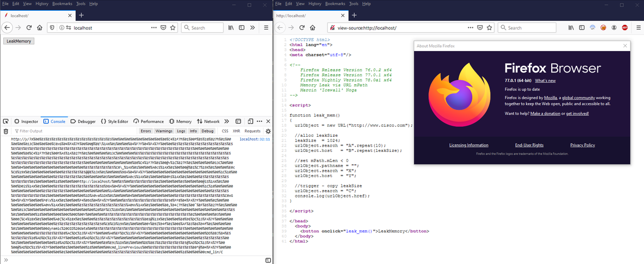Open tracking protection shield in left window
The height and width of the screenshot is (264, 644).
coord(53,27)
